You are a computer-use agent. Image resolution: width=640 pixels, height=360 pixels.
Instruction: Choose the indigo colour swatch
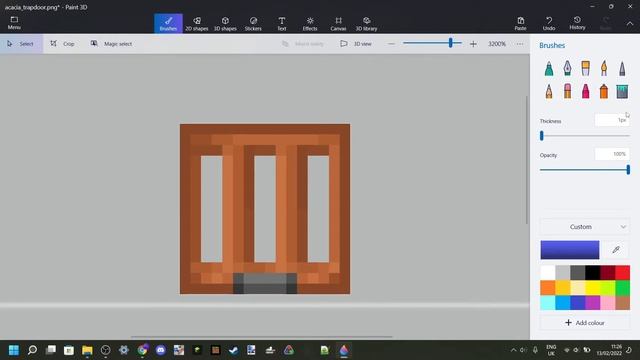tap(578, 303)
